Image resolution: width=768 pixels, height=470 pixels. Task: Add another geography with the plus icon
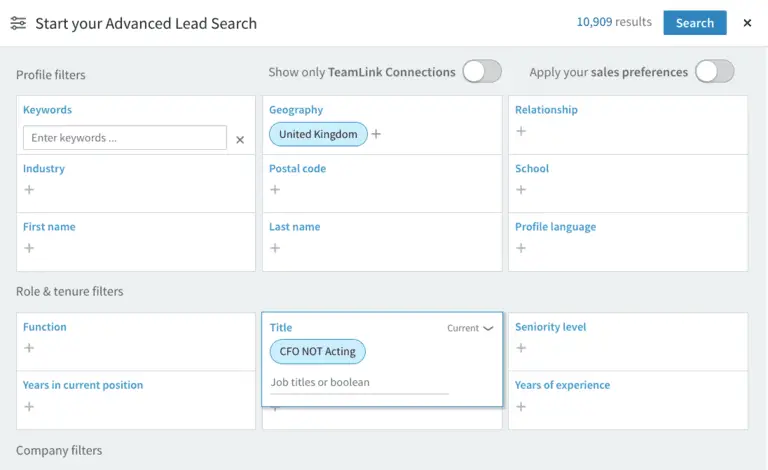[x=377, y=134]
